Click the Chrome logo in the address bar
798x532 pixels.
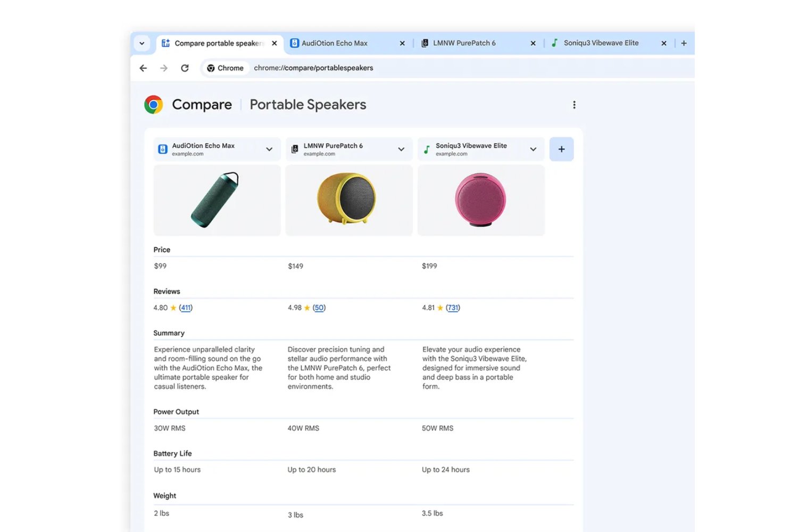212,68
